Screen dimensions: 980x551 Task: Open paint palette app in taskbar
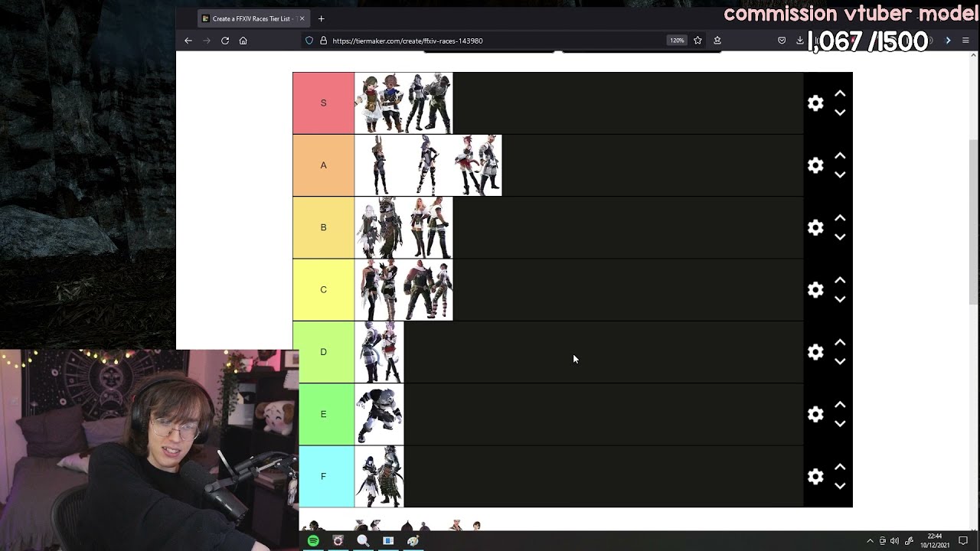[x=413, y=541]
